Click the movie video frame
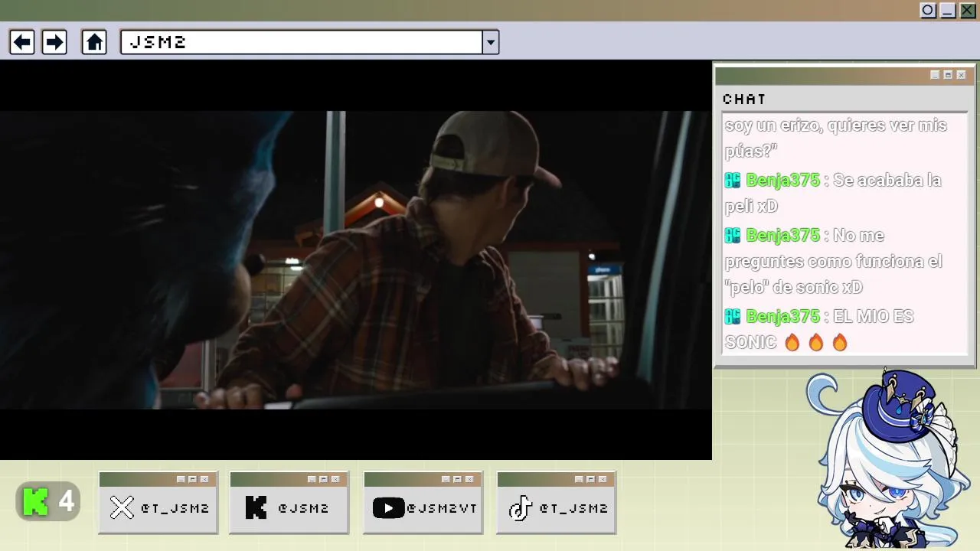Viewport: 980px width, 551px height. point(356,260)
